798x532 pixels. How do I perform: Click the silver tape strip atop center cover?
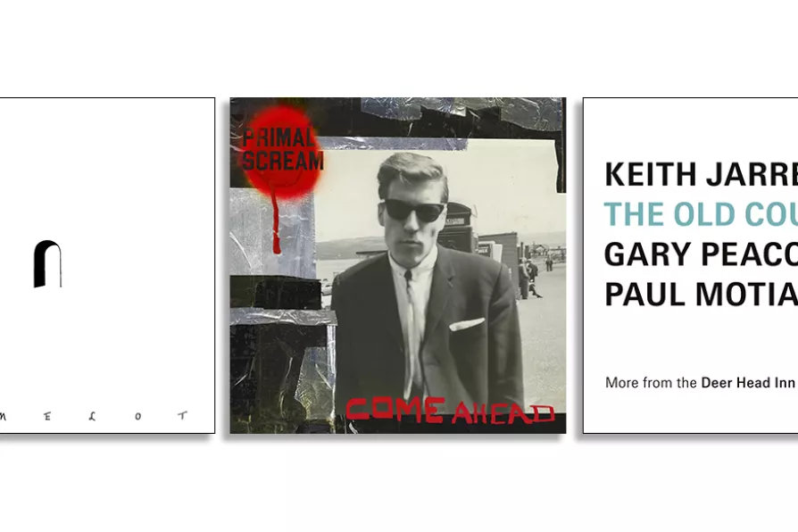click(x=461, y=112)
